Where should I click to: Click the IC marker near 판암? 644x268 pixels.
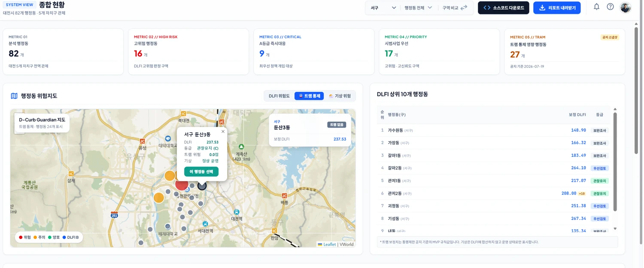tap(274, 230)
